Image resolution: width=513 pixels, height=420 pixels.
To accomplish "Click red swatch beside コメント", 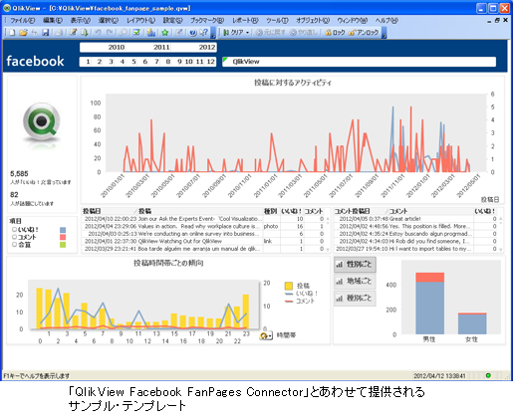I will click(x=63, y=237).
